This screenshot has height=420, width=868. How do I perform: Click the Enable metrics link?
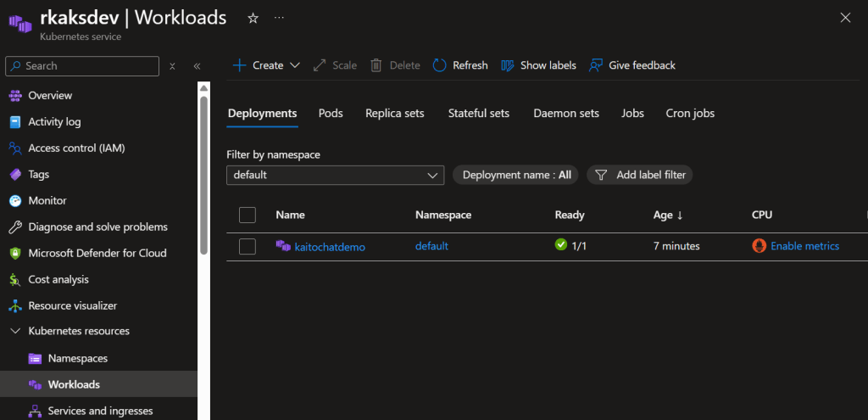point(804,246)
